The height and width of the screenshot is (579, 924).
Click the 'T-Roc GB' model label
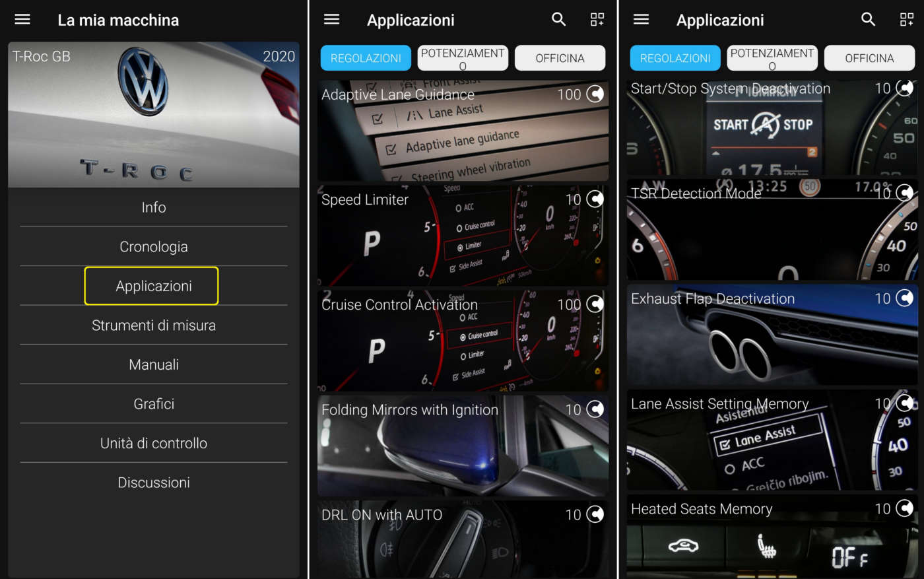pyautogui.click(x=42, y=56)
